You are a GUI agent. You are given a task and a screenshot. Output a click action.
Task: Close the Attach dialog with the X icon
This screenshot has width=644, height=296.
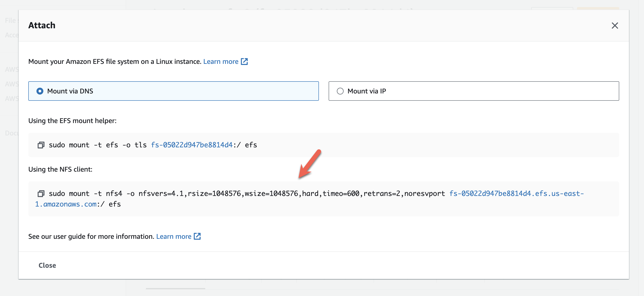tap(615, 25)
